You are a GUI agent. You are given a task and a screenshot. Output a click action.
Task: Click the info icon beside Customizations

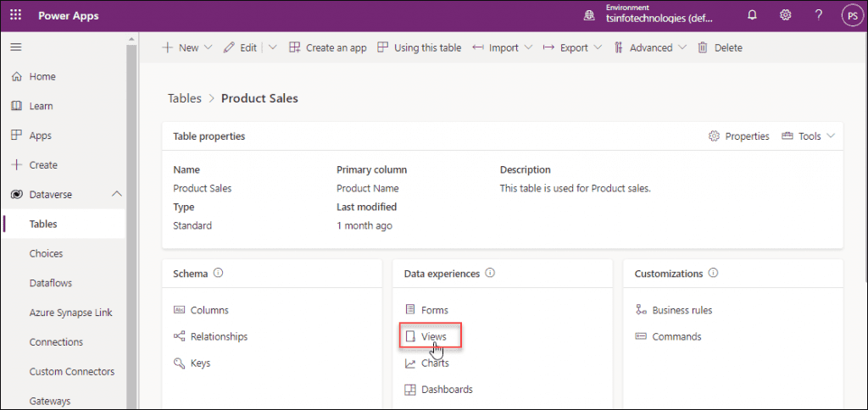714,274
